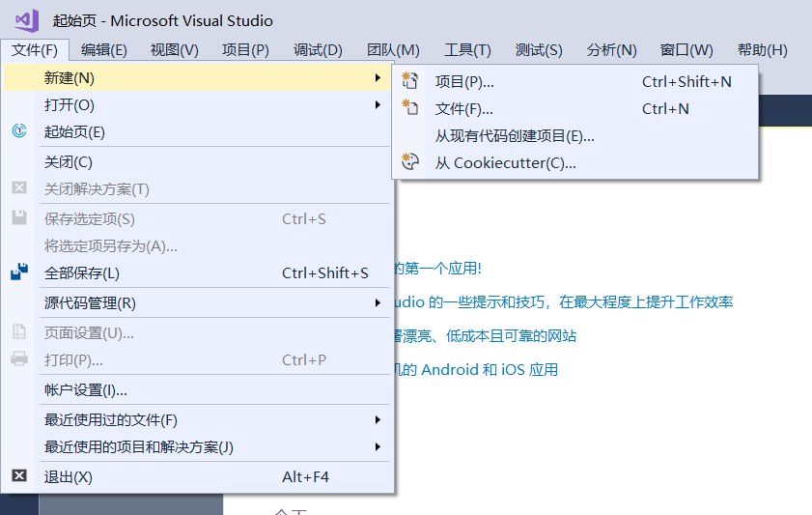
Task: Open the link ending 的第一个应用!
Action: tap(438, 269)
